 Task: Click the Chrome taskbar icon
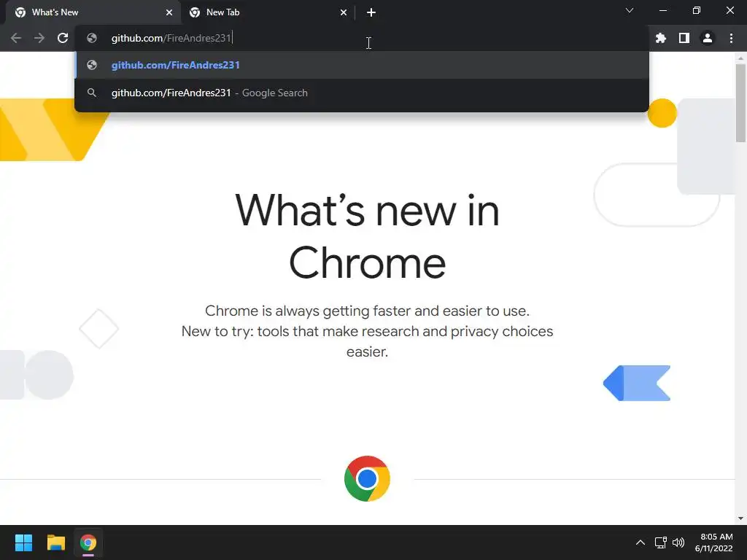pyautogui.click(x=88, y=542)
